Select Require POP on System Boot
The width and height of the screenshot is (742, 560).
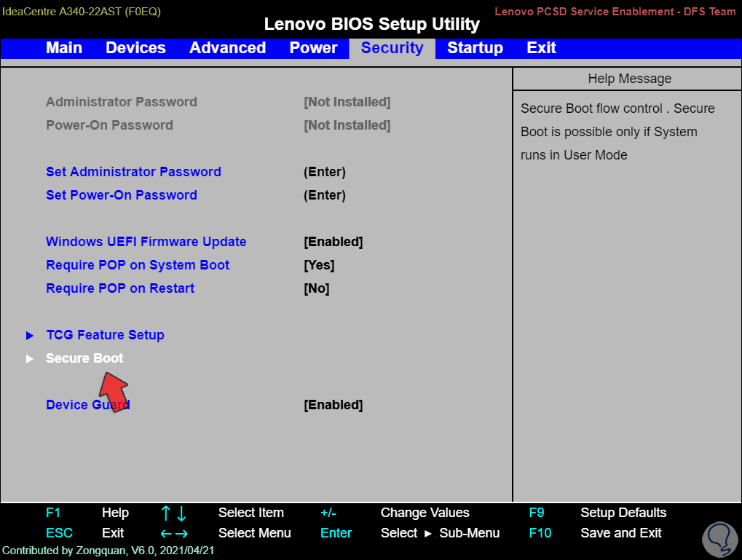138,265
